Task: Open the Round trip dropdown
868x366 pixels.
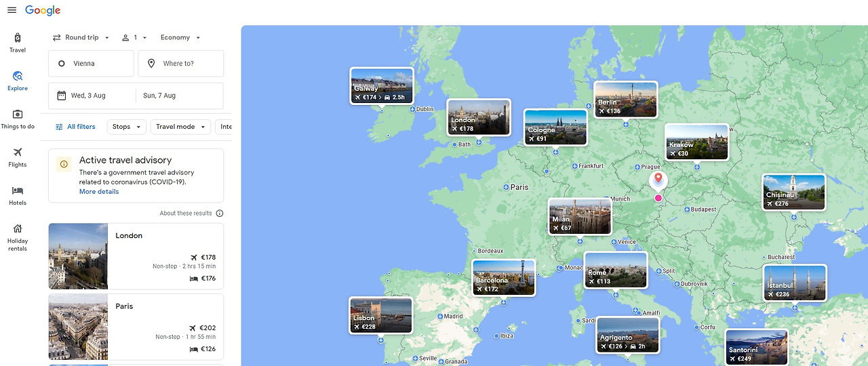Action: (x=81, y=38)
